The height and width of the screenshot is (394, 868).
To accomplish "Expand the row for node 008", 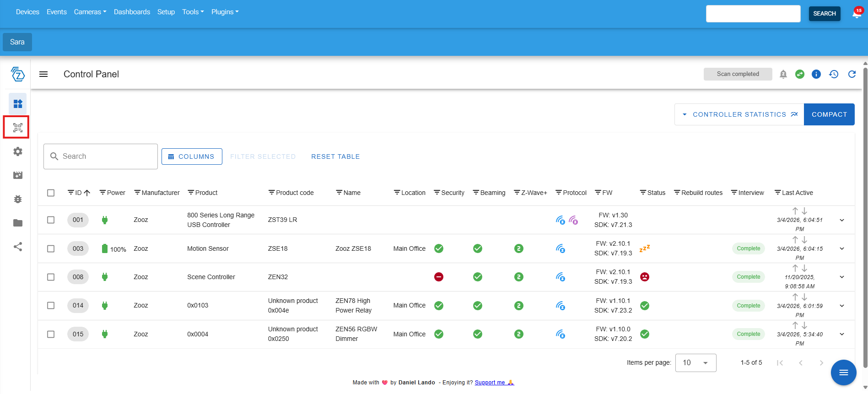I will [x=841, y=277].
